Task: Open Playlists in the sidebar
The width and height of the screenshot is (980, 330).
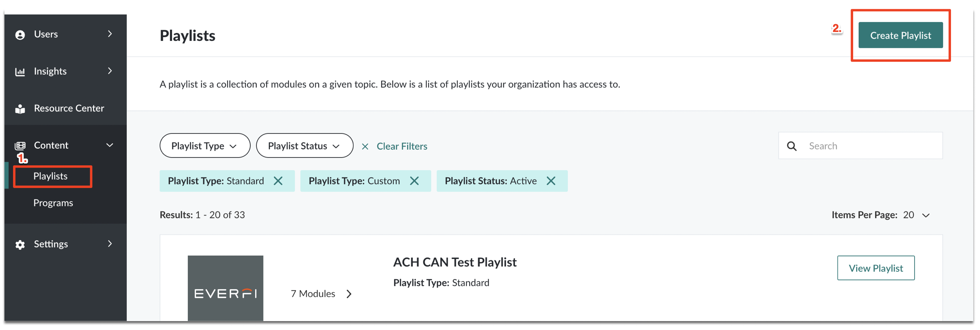Action: point(51,176)
